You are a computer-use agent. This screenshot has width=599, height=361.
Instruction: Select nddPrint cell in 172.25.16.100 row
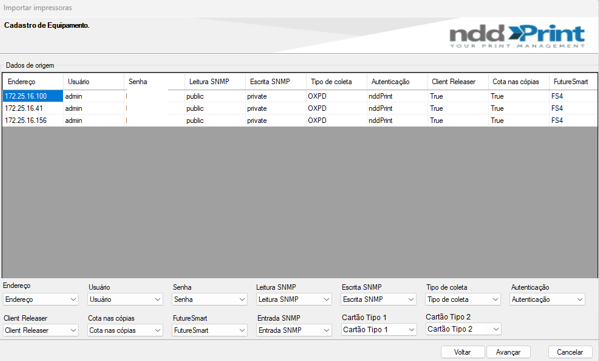397,96
